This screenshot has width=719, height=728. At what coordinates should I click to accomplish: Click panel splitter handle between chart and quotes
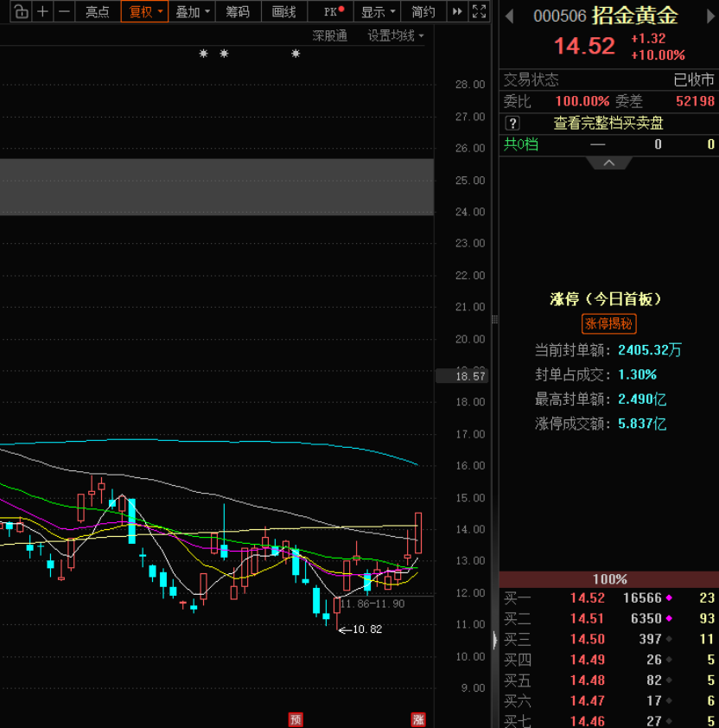pyautogui.click(x=495, y=319)
